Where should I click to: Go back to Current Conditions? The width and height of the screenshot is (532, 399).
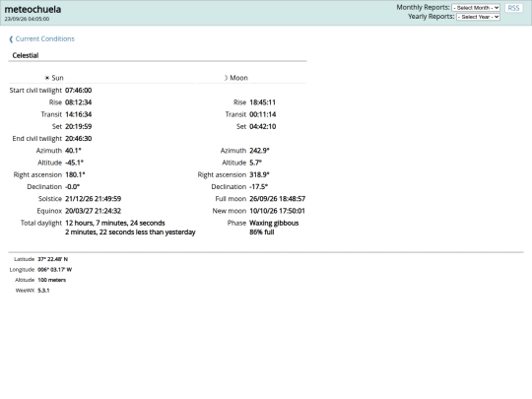pyautogui.click(x=44, y=38)
